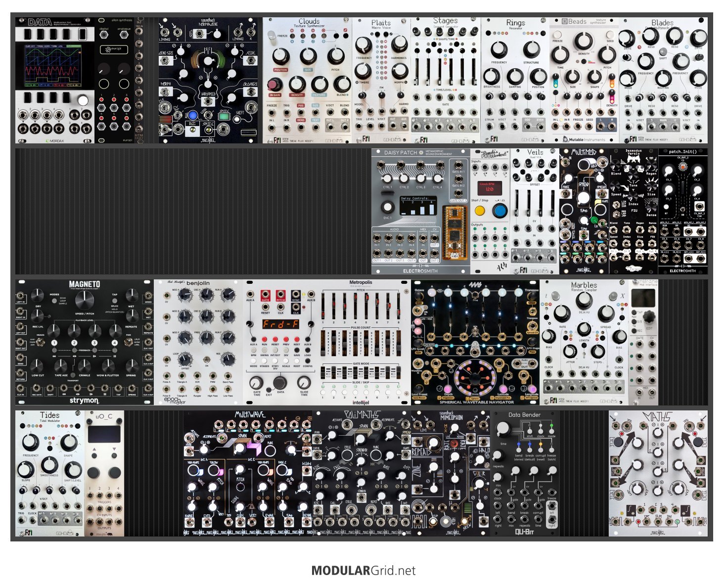This screenshot has height=581, width=728.
Task: Move the Metropolis pitch slider for stage 1
Action: (x=324, y=307)
